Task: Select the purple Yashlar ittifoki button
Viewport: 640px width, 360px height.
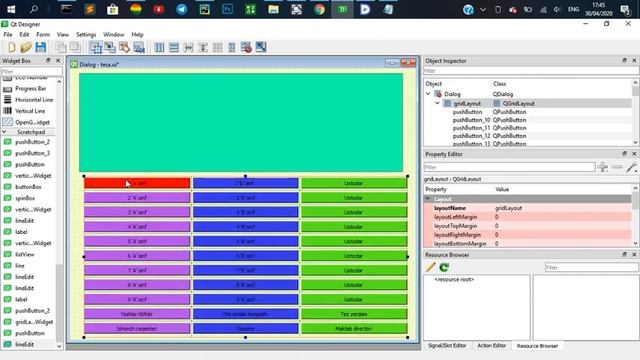Action: coord(137,314)
